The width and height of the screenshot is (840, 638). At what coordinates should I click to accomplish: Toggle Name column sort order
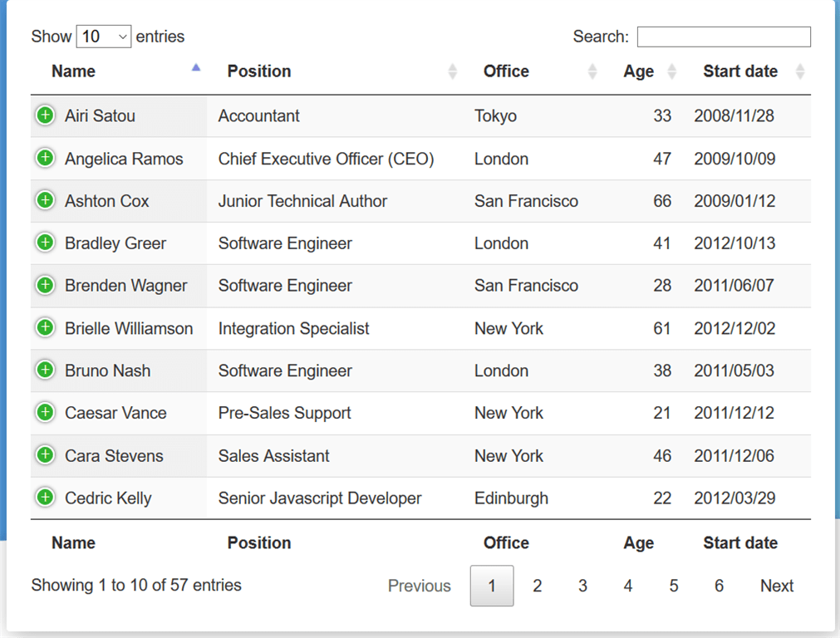tap(74, 71)
